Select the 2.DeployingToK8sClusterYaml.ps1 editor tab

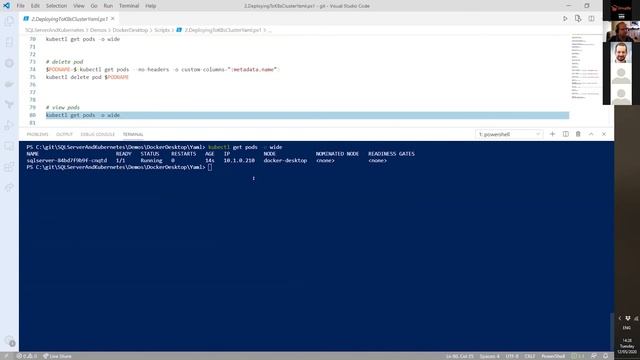click(69, 19)
